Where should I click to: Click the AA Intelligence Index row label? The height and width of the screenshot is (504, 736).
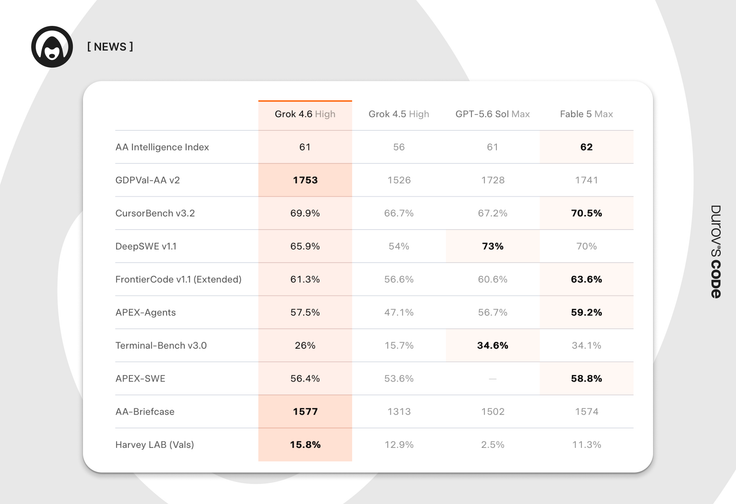coord(162,147)
